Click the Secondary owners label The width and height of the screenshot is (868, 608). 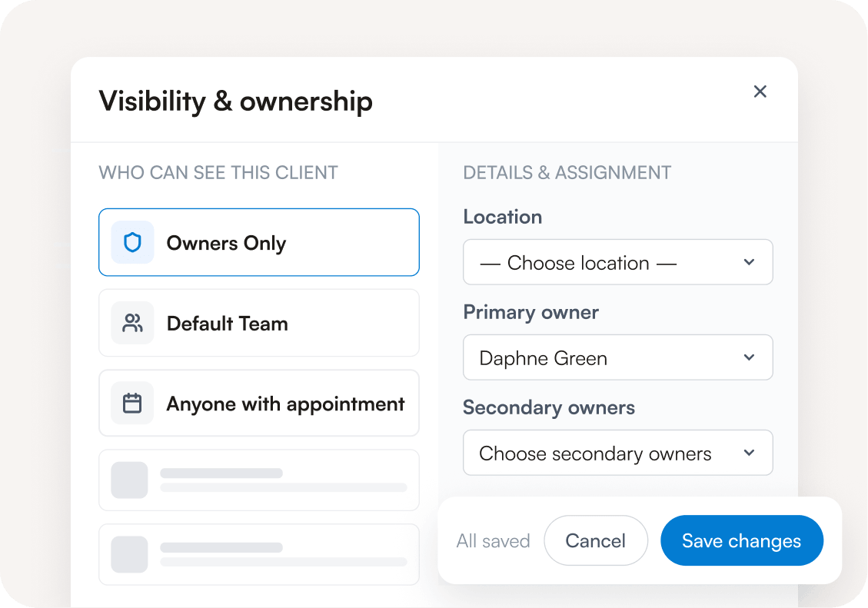[x=549, y=407]
